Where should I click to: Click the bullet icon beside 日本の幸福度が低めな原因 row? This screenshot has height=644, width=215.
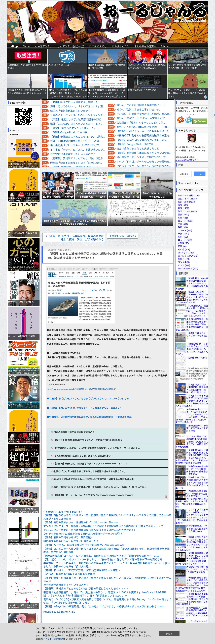(x=52, y=432)
